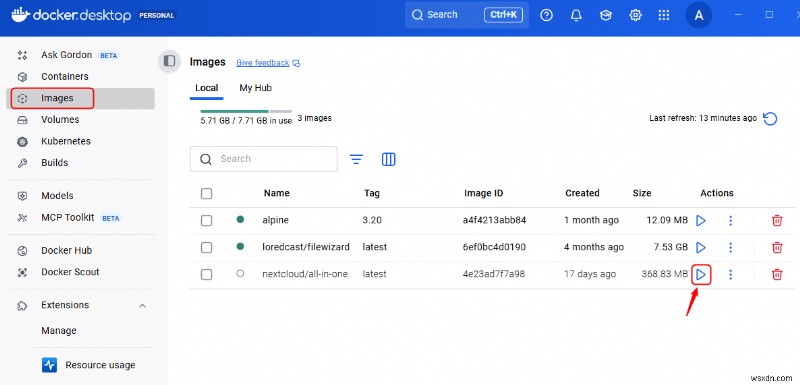Run the loredcast/filewizard image
Screen dimensions: 800x385
[x=701, y=247]
